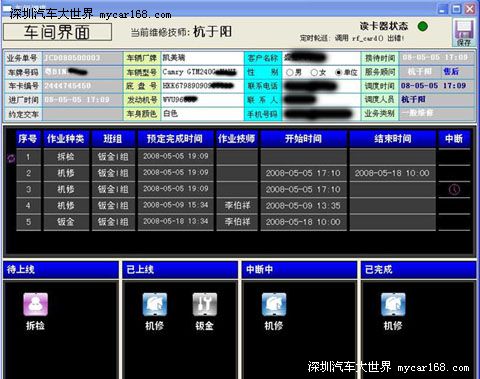
Task: Click the 售后 link beside 服务顾问
Action: tap(451, 71)
